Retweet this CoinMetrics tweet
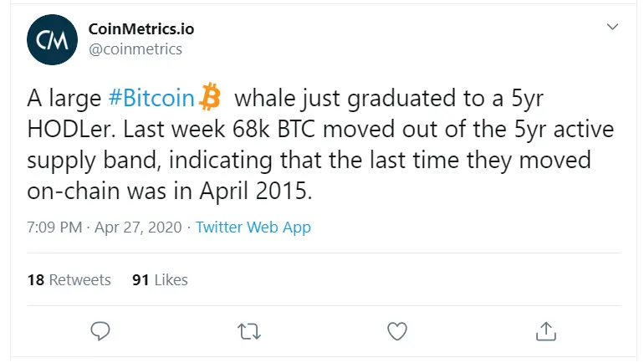This screenshot has height=363, width=644. pos(249,331)
